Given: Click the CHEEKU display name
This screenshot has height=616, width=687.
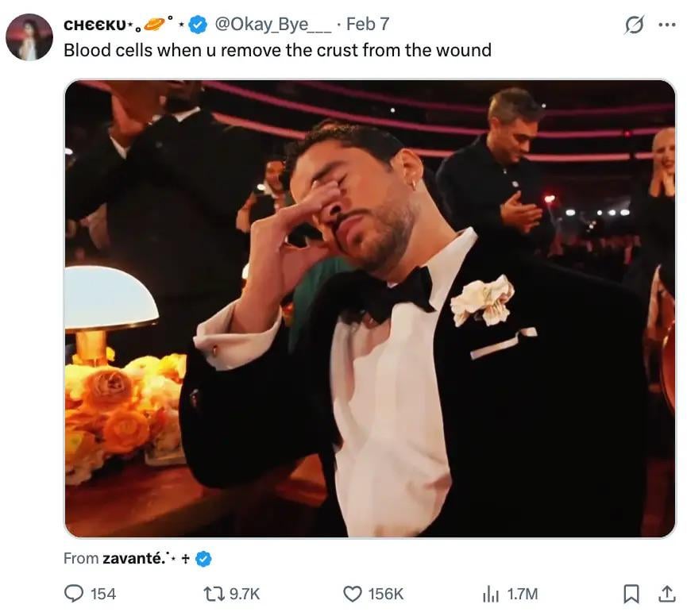Looking at the screenshot, I should point(94,25).
